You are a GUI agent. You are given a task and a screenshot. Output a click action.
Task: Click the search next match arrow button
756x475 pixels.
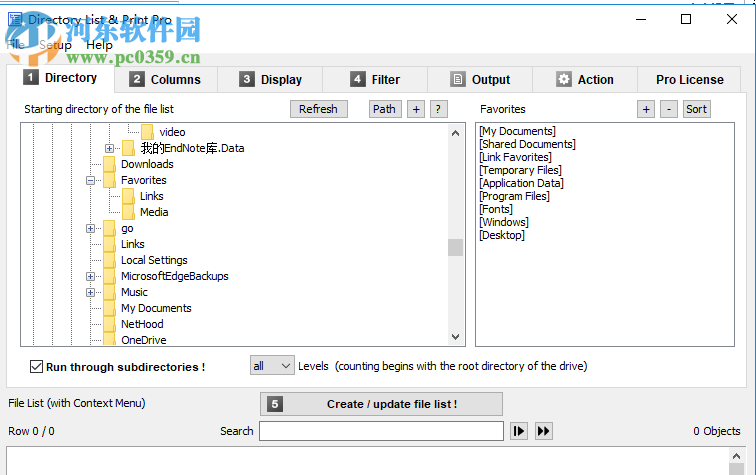tap(519, 431)
